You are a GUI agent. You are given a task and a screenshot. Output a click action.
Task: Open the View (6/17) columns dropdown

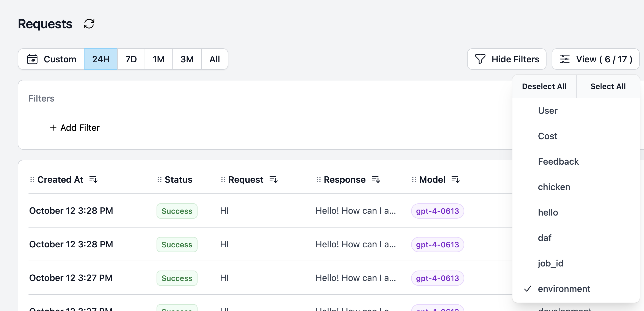click(595, 59)
